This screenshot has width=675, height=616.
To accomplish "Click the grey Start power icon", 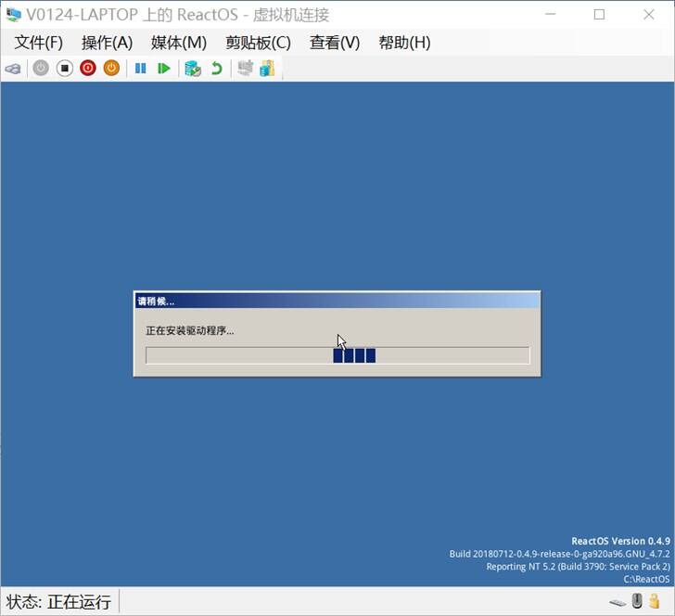I will coord(41,68).
